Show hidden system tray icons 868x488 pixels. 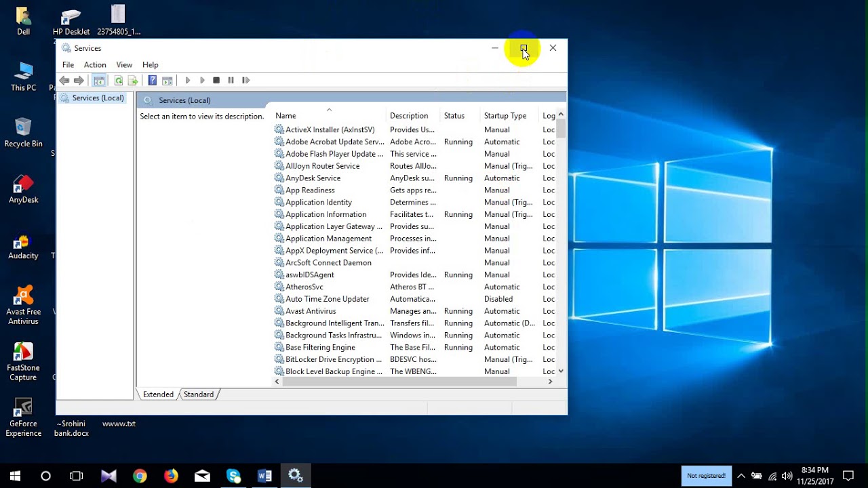[741, 476]
